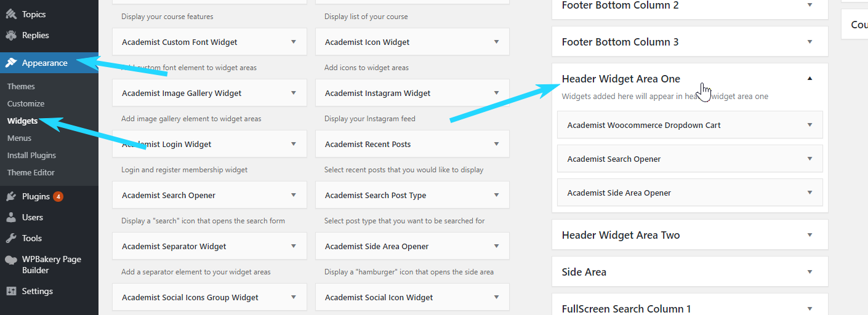Screen dimensions: 868x315
Task: Click the Academist Woocommerce Dropdown Cart title
Action: pos(644,125)
